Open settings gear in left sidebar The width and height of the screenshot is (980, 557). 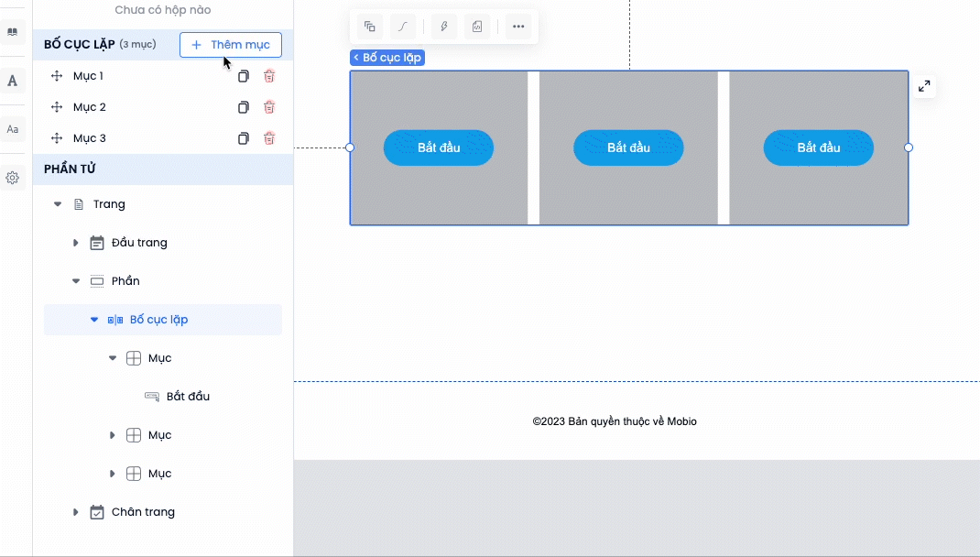point(13,178)
